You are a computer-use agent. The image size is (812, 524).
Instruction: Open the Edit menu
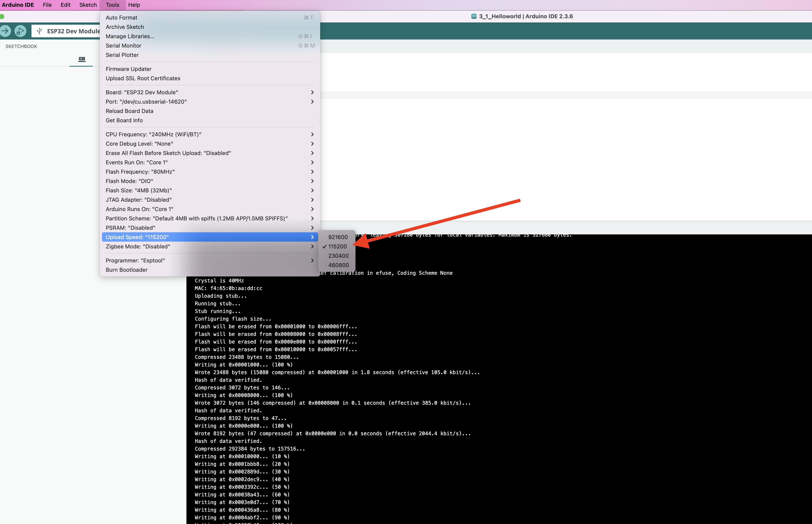pos(65,5)
